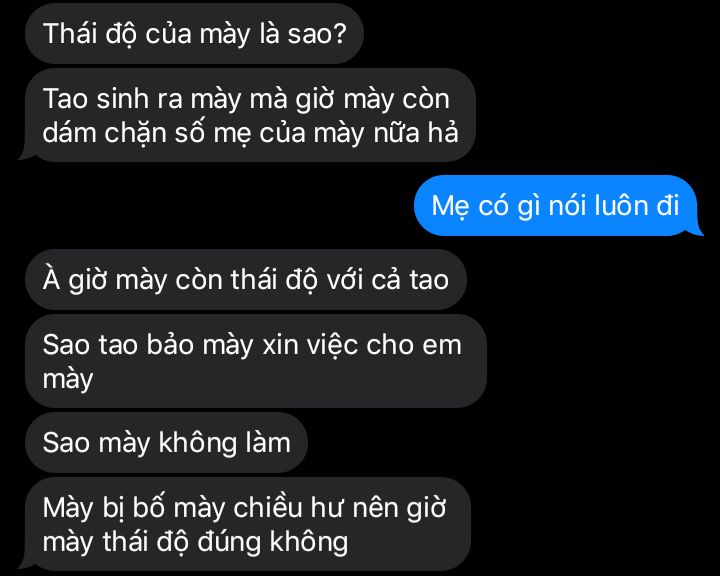This screenshot has width=720, height=576.
Task: Click the word "không" in "Sao mày không làm"
Action: 198,443
